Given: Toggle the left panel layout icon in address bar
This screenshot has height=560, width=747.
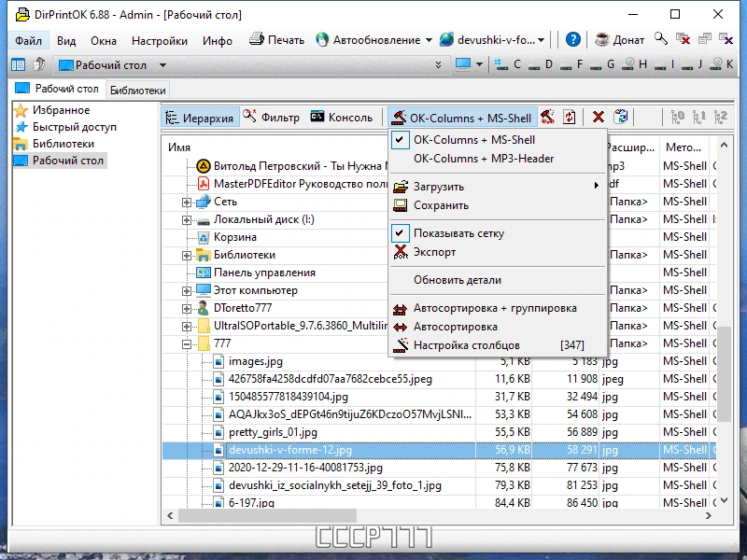Looking at the screenshot, I should pyautogui.click(x=18, y=64).
